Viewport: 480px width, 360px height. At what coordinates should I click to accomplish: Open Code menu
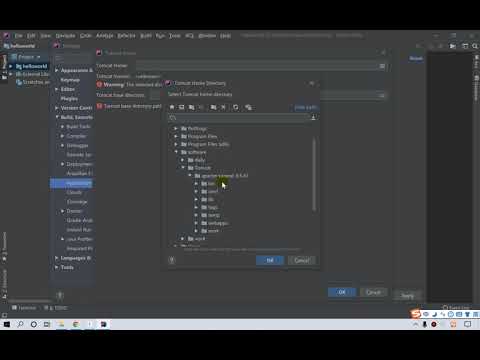(86, 36)
